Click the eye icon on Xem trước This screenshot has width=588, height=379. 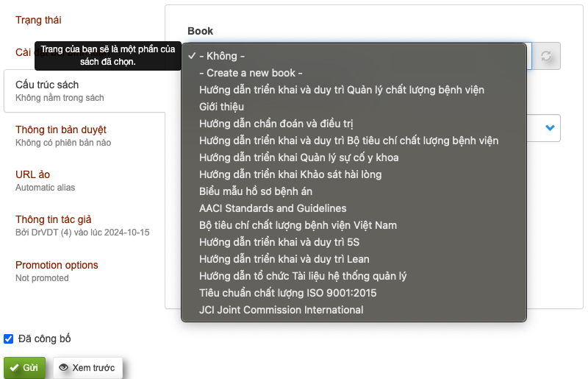(x=64, y=367)
